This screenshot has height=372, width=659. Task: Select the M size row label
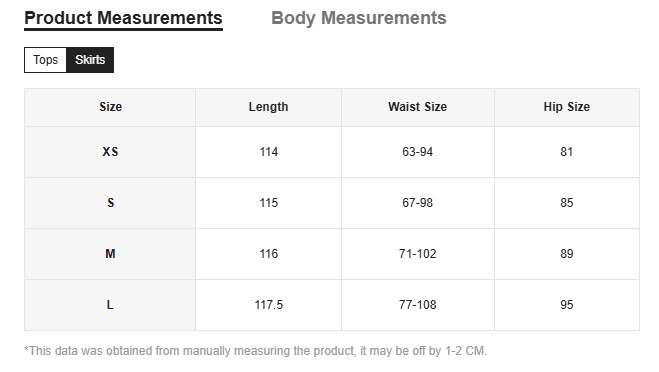[110, 254]
